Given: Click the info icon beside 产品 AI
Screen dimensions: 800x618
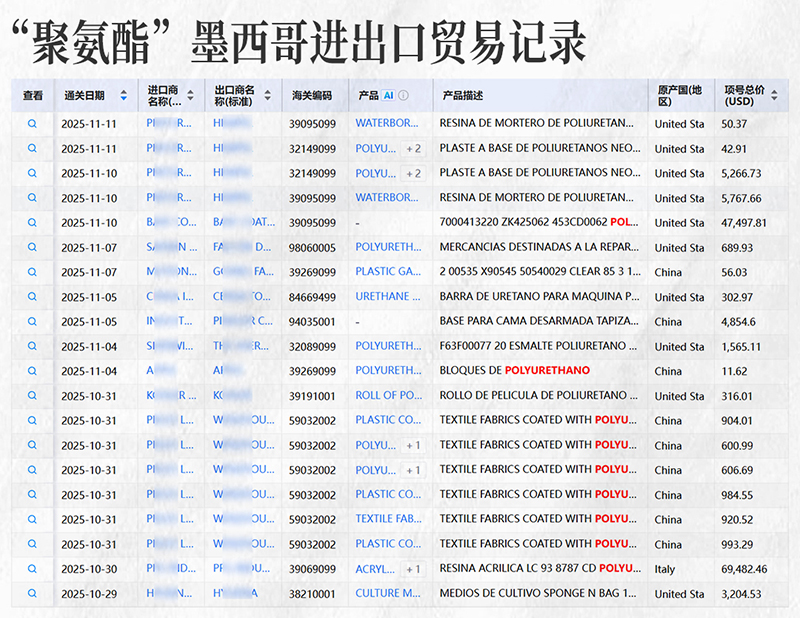Looking at the screenshot, I should pos(404,96).
